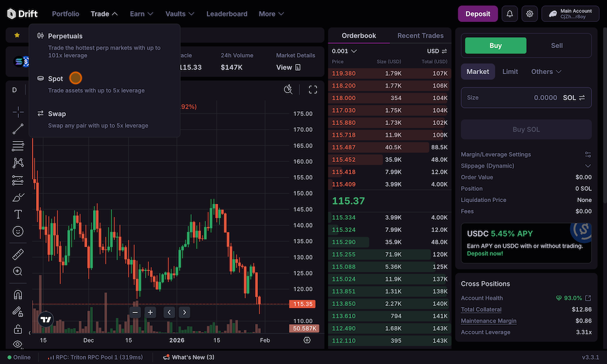Click the chart fullscreen icon
The image size is (607, 364).
[313, 90]
